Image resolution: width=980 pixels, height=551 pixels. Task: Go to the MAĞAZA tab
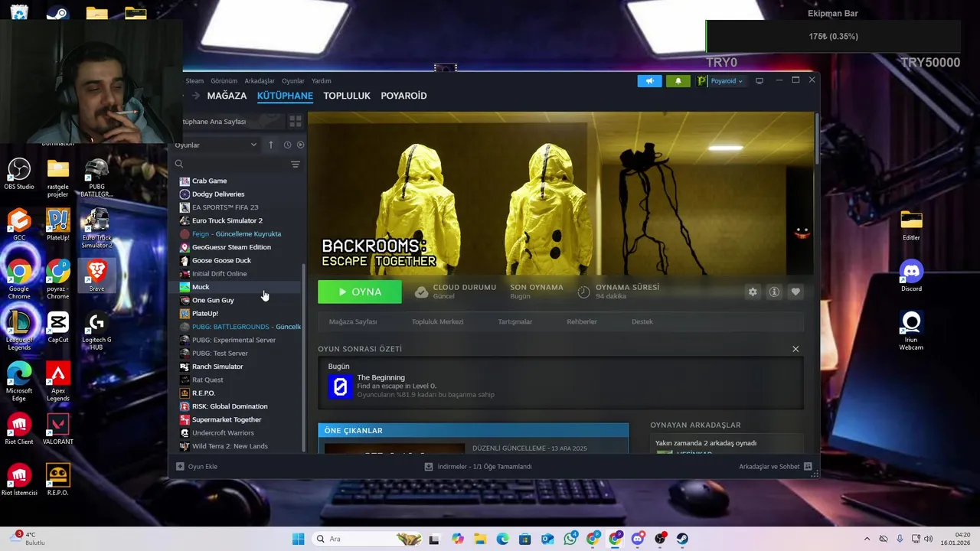(227, 96)
